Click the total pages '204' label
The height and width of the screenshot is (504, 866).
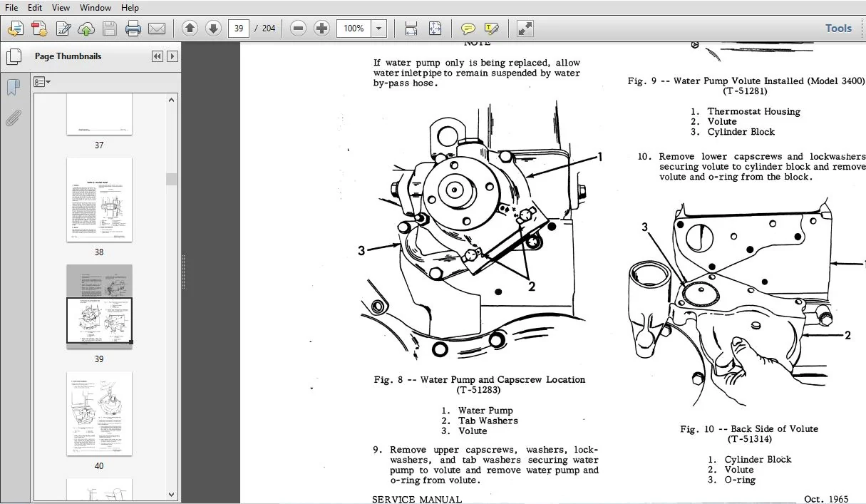point(269,29)
